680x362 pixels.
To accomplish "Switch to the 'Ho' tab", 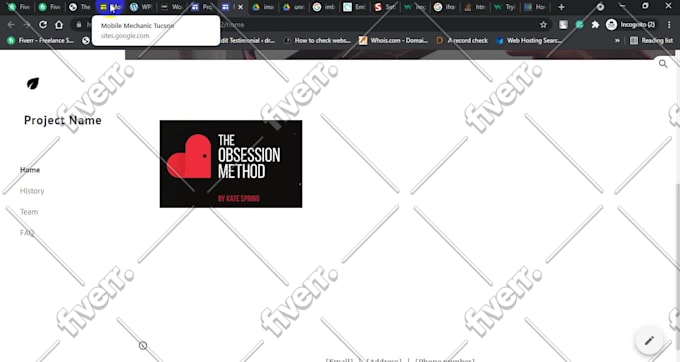I will 535,7.
